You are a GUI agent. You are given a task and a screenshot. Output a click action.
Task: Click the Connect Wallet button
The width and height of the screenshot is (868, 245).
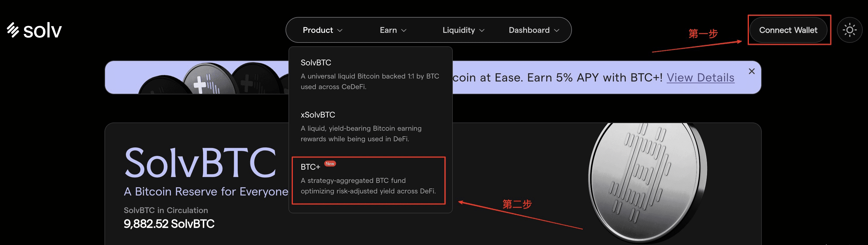[788, 30]
